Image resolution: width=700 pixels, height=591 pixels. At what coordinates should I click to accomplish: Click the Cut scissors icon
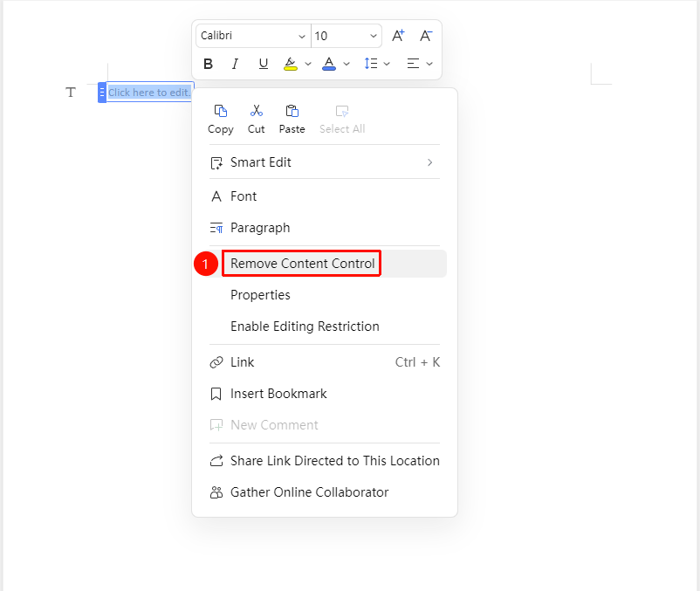click(x=257, y=111)
